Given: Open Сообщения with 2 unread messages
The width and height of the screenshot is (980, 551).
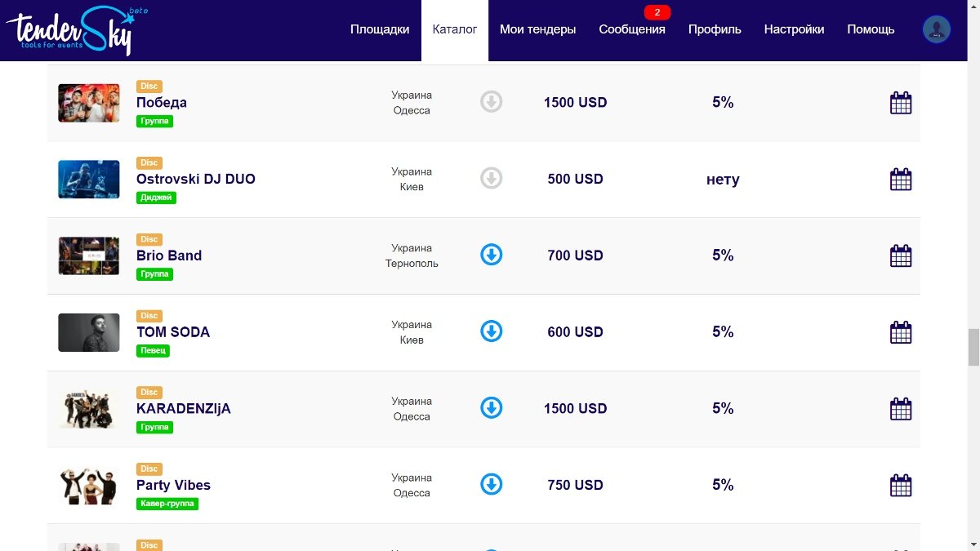Looking at the screenshot, I should (631, 29).
